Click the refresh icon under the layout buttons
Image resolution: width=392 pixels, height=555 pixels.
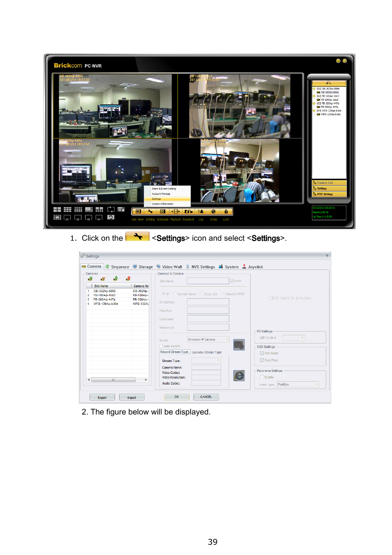[111, 217]
